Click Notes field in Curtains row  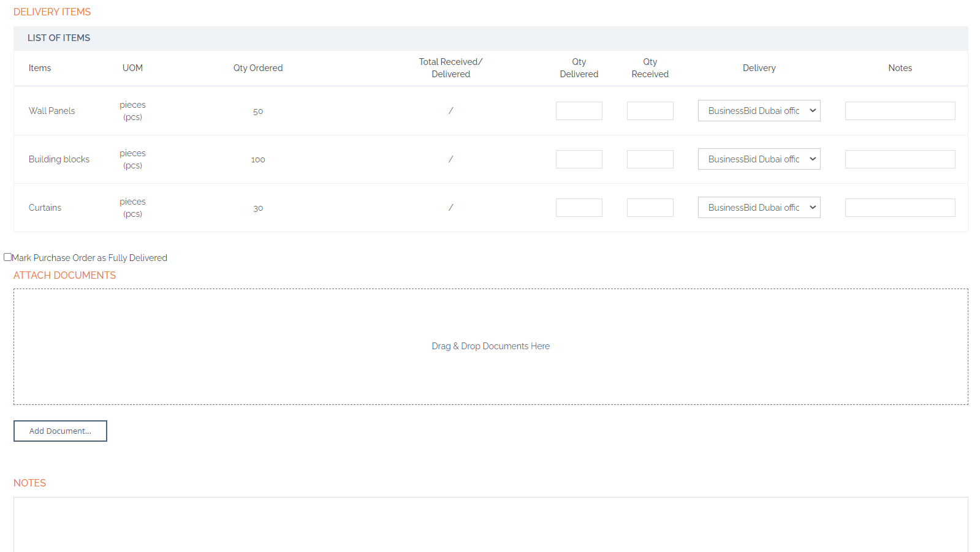click(x=900, y=208)
